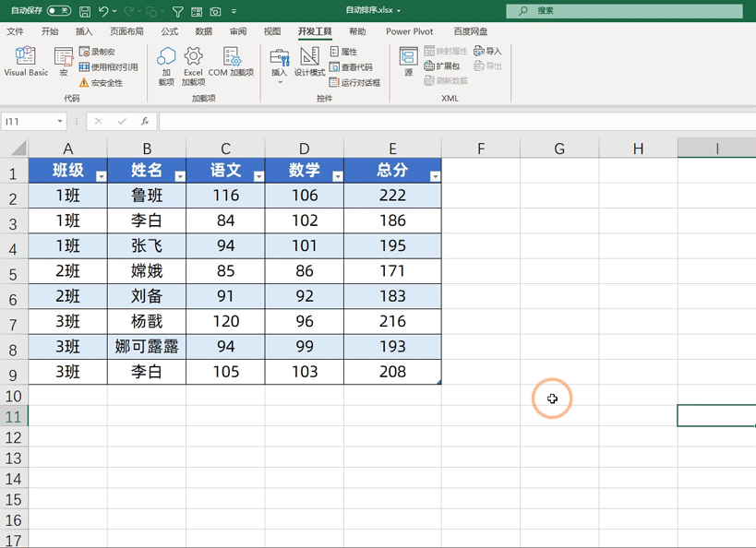The width and height of the screenshot is (756, 548).
Task: Toggle 属性 (Properties) pane
Action: pyautogui.click(x=343, y=52)
